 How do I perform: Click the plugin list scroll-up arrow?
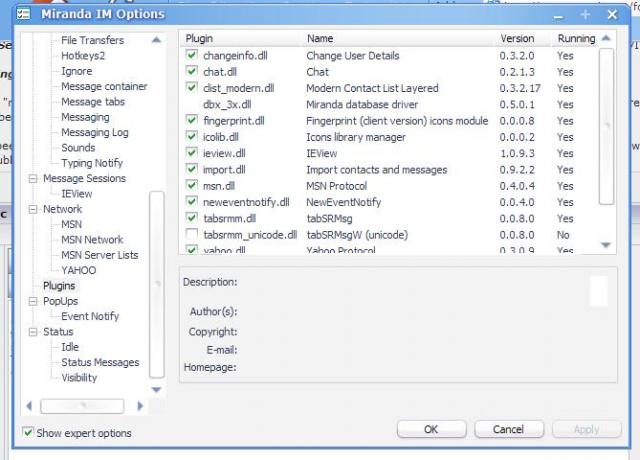pos(606,38)
